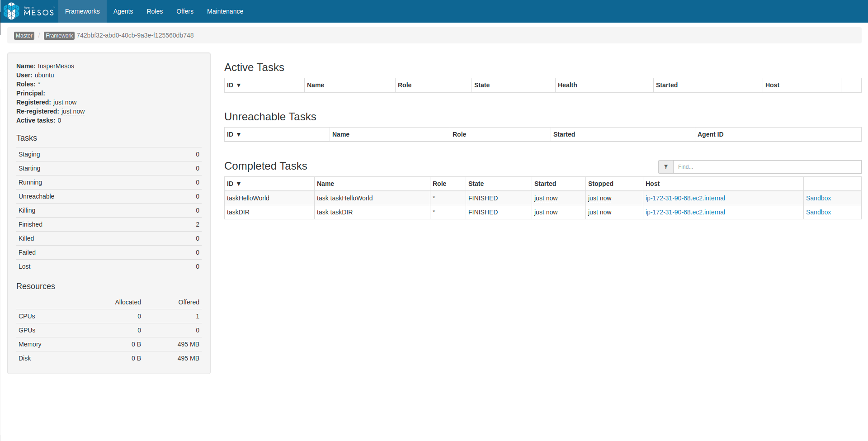Open Sandbox link for taskDIR
Screen dimensions: 868x441
tap(818, 212)
